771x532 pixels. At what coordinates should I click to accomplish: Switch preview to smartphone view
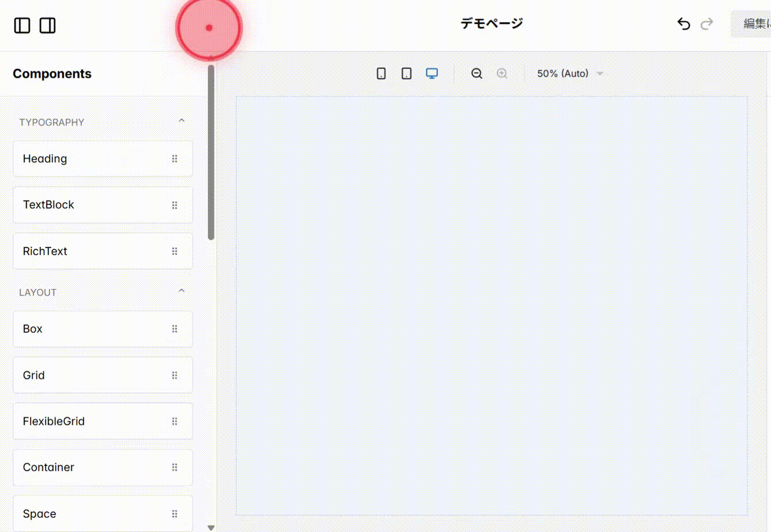(381, 73)
